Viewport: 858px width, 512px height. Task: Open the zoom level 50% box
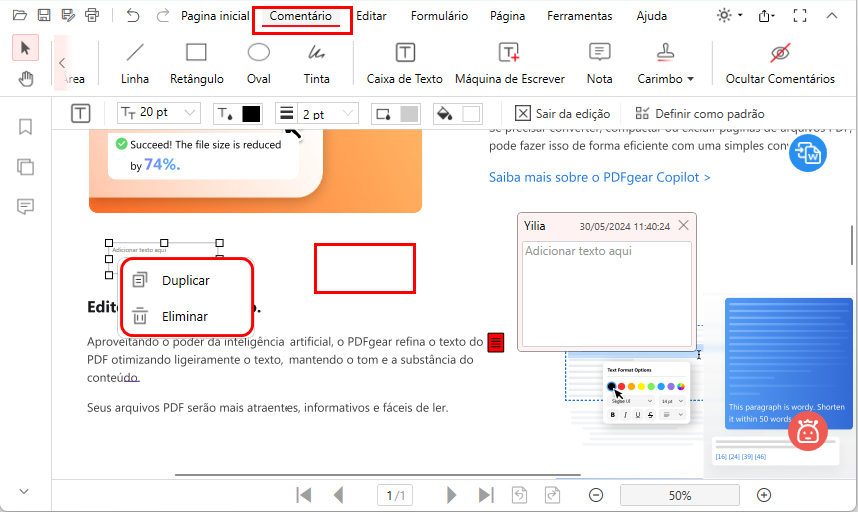pyautogui.click(x=680, y=495)
